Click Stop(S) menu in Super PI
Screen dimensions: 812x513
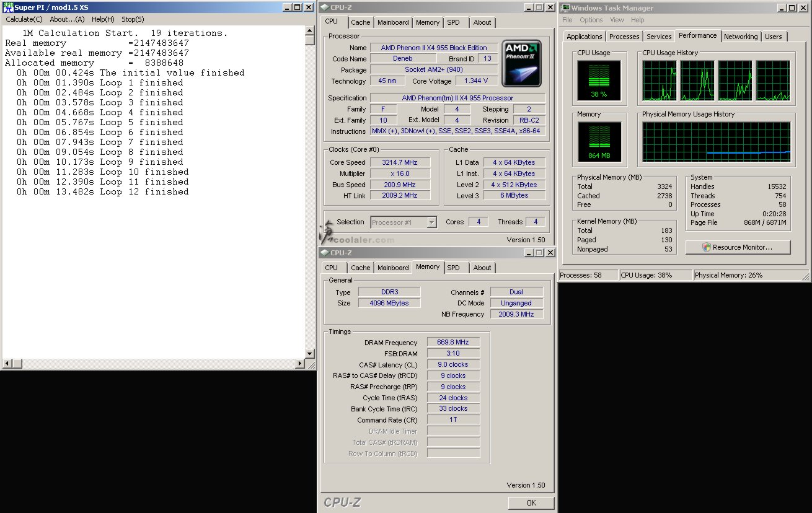tap(133, 19)
